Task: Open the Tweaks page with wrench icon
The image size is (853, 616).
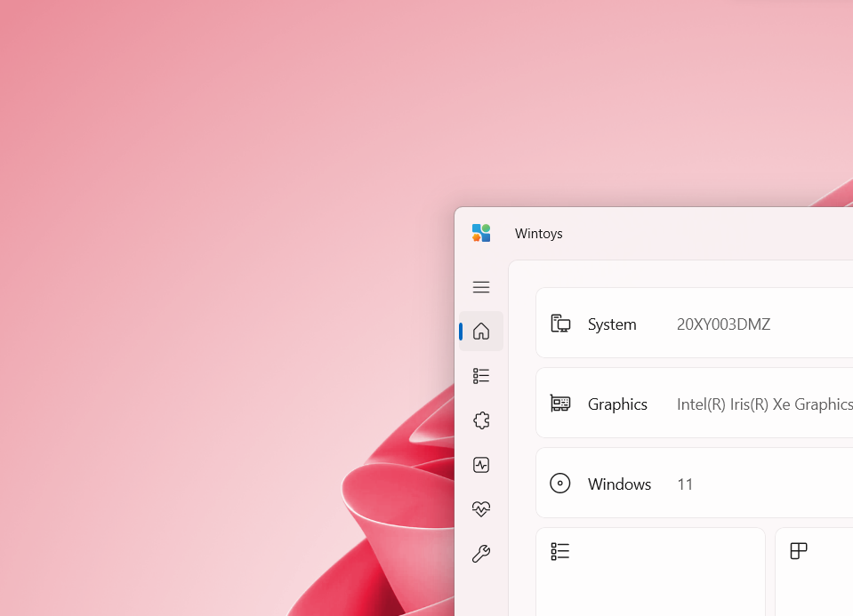Action: click(481, 554)
